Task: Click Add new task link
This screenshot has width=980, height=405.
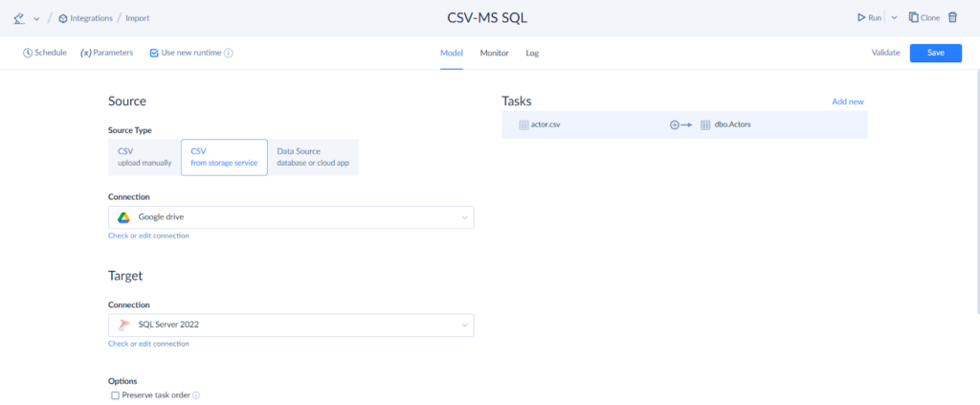Action: coord(847,101)
